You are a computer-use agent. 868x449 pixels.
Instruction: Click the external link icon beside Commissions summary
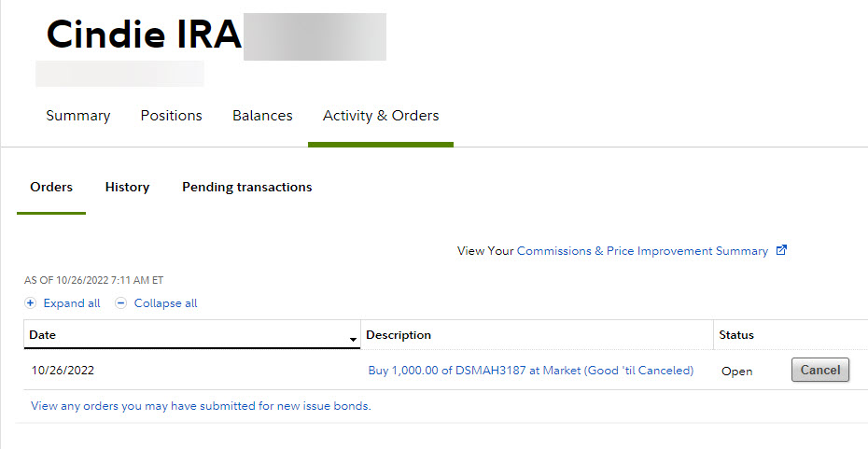click(x=782, y=250)
